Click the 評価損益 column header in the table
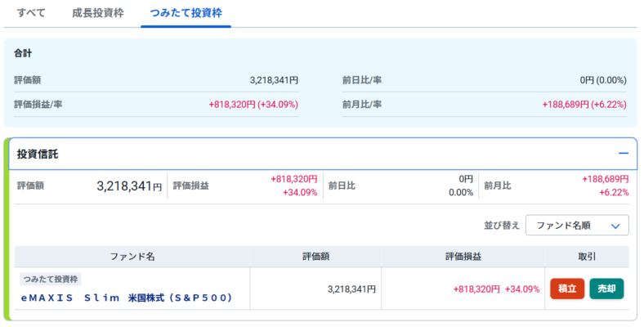 click(463, 257)
